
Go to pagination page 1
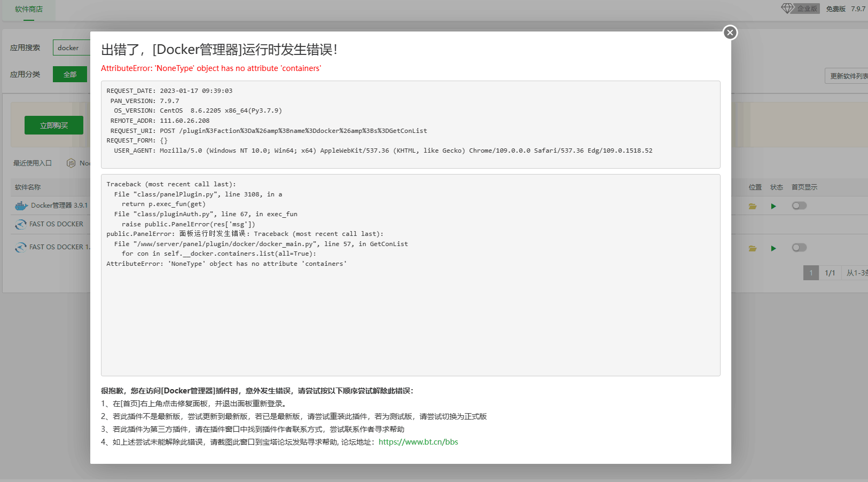tap(811, 273)
